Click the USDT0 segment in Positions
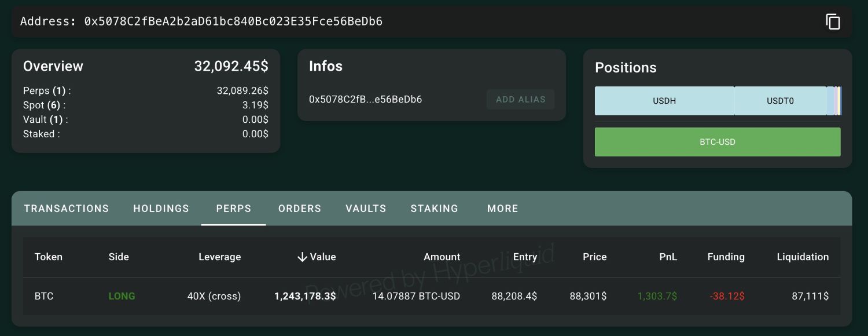868x336 pixels. (781, 101)
